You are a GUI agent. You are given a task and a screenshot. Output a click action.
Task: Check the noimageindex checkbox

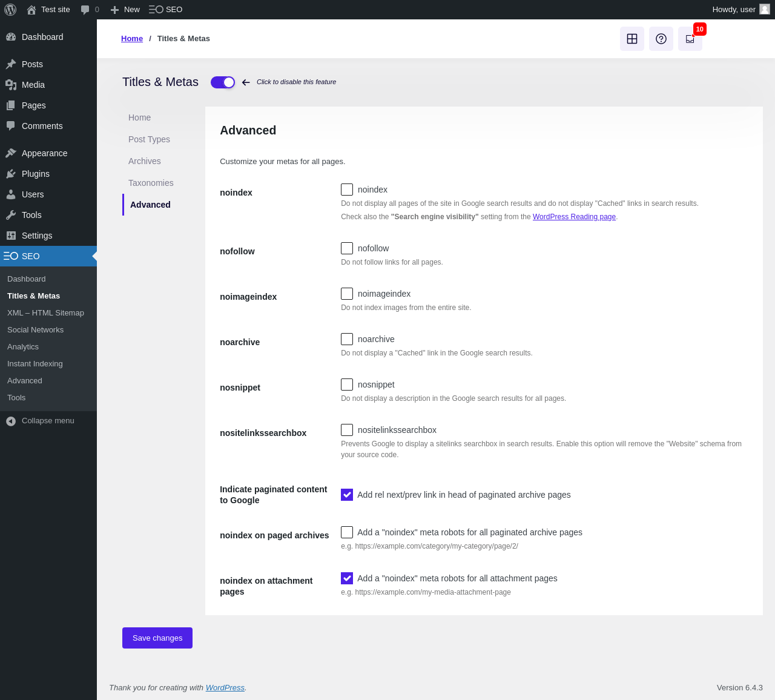[x=347, y=294]
